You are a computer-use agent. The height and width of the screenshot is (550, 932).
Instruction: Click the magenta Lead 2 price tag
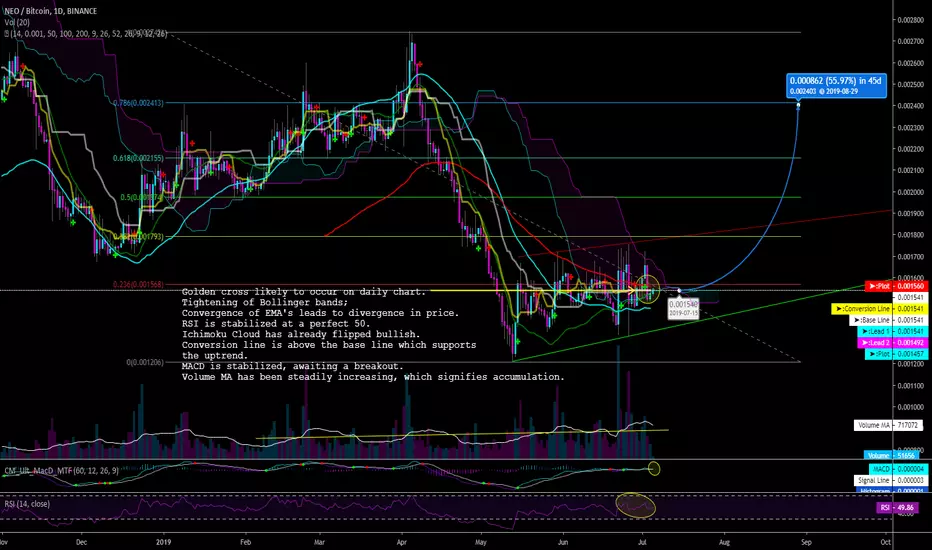tap(892, 342)
